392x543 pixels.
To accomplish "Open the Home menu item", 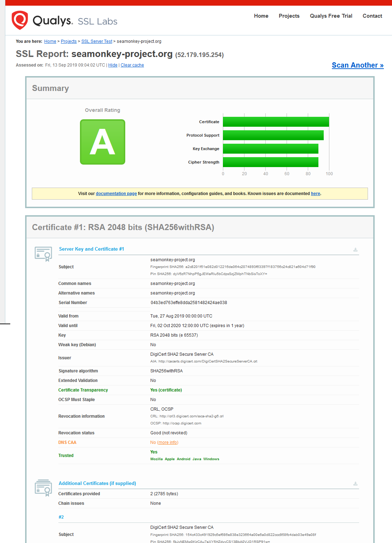I will pos(261,16).
